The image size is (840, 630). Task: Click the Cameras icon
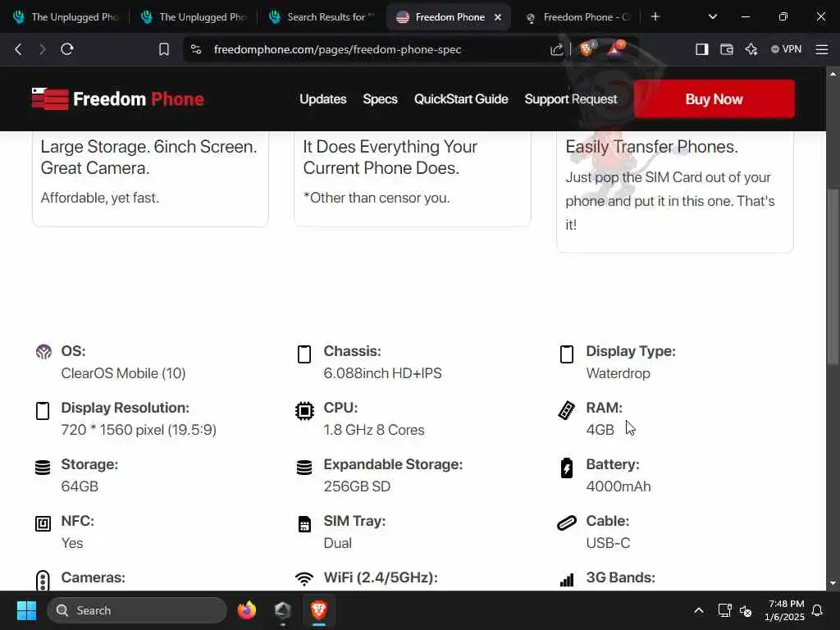pos(43,580)
